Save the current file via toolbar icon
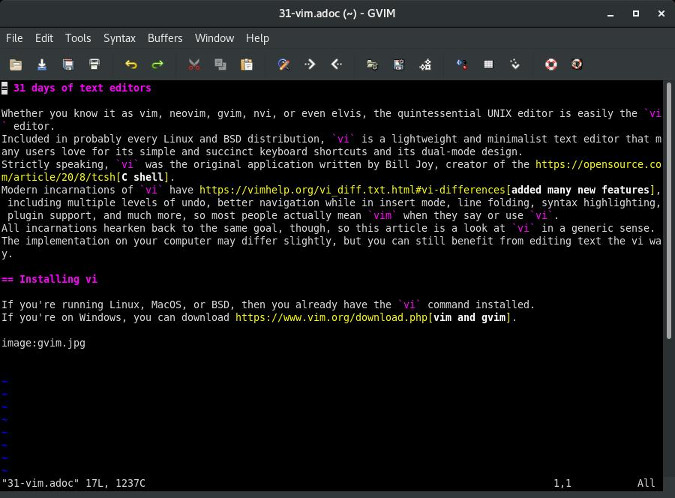This screenshot has height=498, width=675. pos(42,65)
